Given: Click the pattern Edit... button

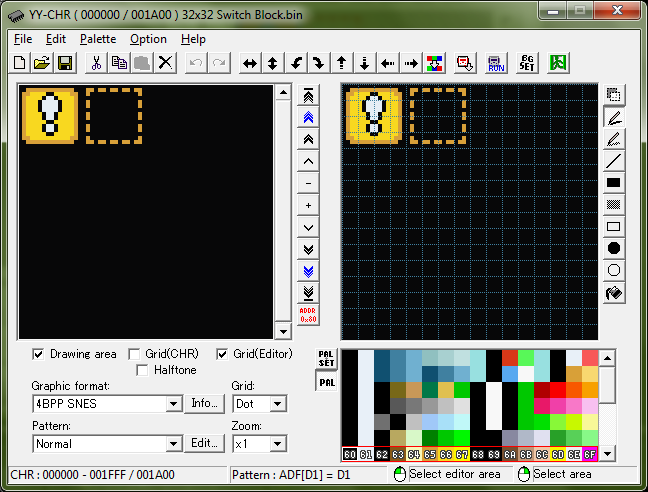Looking at the screenshot, I should pos(204,443).
